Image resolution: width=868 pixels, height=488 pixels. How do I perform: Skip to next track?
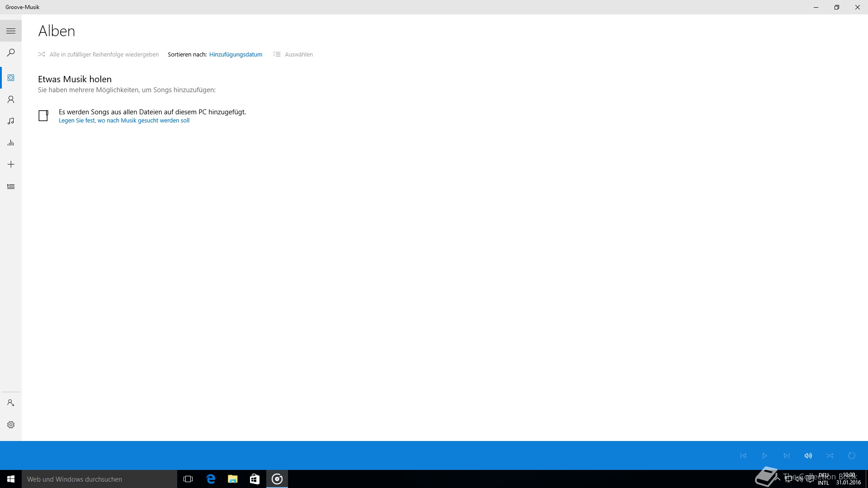(786, 455)
